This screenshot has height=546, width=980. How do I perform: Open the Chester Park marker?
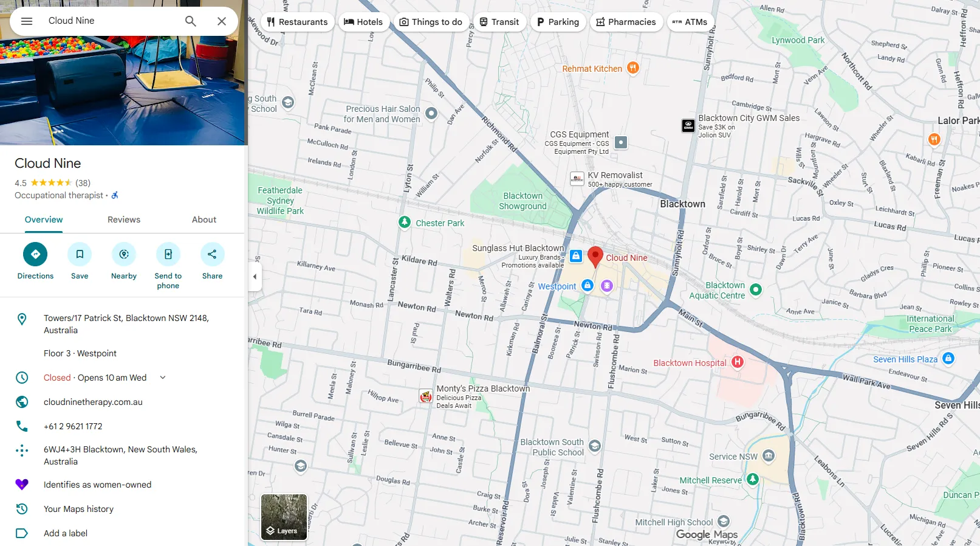click(405, 222)
